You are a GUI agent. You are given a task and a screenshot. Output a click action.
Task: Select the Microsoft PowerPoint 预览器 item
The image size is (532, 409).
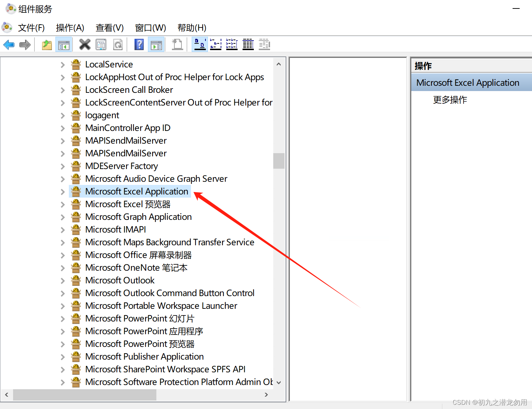click(140, 344)
